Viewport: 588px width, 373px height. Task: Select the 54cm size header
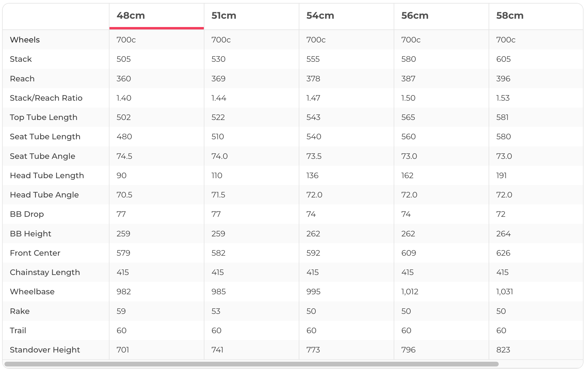pos(320,15)
